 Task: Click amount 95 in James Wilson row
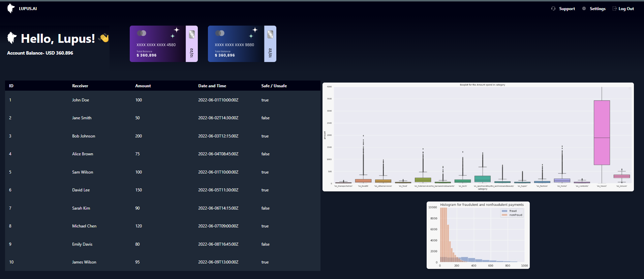pyautogui.click(x=137, y=262)
